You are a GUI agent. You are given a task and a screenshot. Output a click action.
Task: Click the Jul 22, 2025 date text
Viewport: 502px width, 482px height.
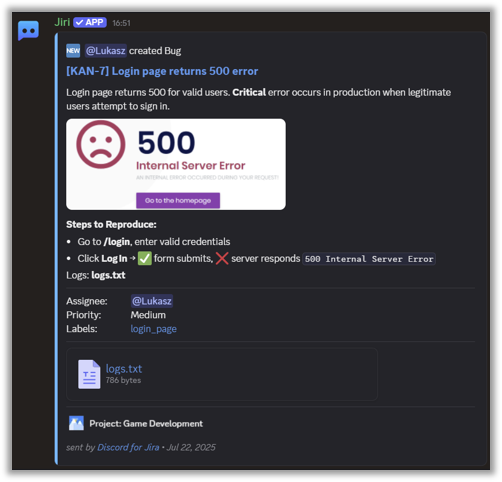[191, 447]
